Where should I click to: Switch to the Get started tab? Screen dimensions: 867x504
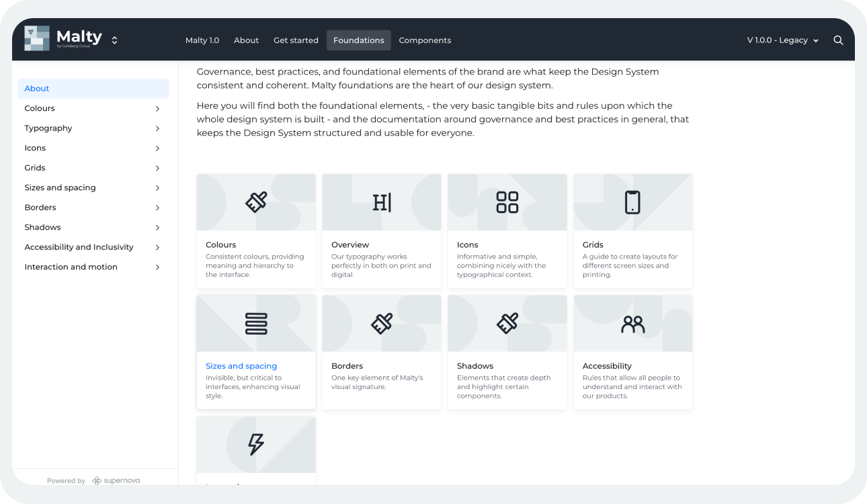coord(296,40)
